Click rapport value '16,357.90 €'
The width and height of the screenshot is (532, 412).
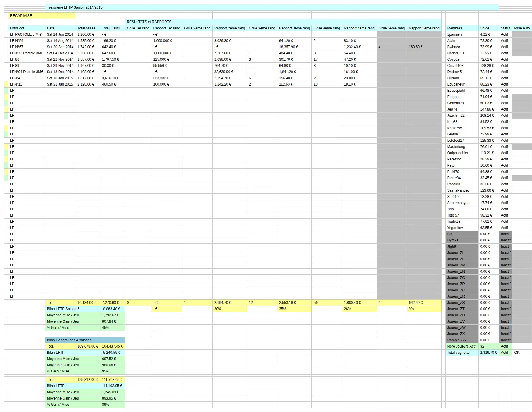click(x=295, y=47)
